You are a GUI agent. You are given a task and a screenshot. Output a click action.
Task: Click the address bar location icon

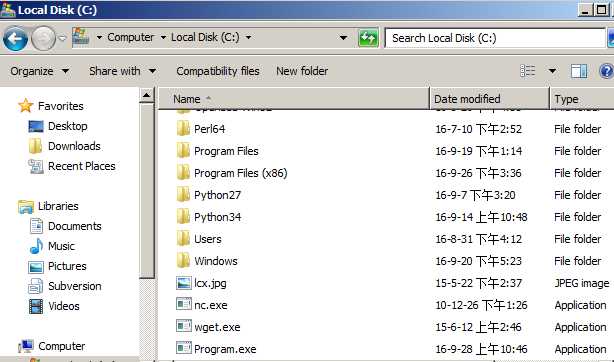tap(81, 38)
